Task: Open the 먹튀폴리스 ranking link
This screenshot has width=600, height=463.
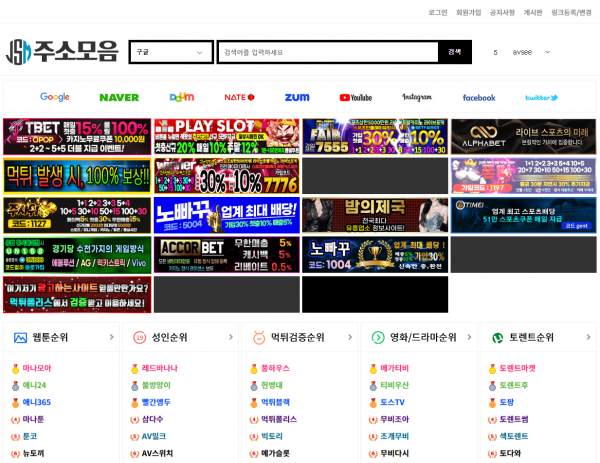Action: [x=279, y=419]
